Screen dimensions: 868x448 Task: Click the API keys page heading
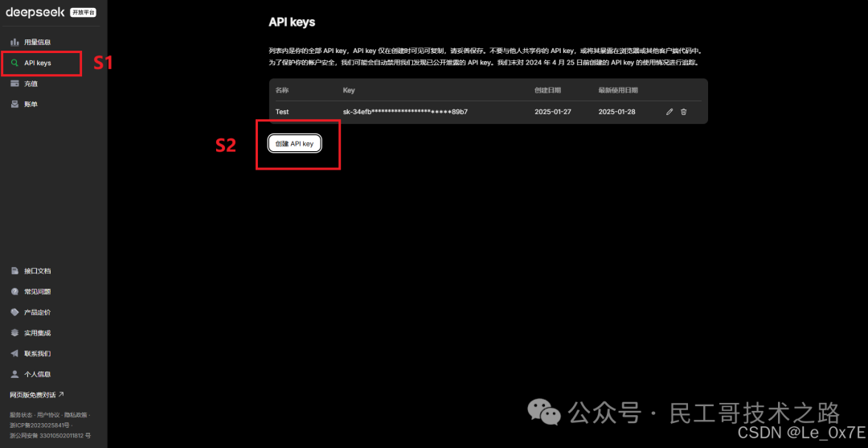coord(292,23)
